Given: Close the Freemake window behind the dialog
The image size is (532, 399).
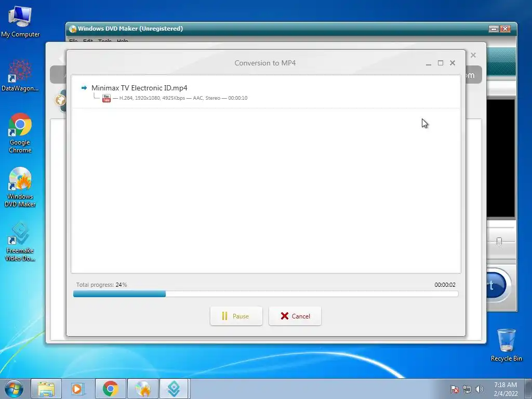Looking at the screenshot, I should coord(473,55).
